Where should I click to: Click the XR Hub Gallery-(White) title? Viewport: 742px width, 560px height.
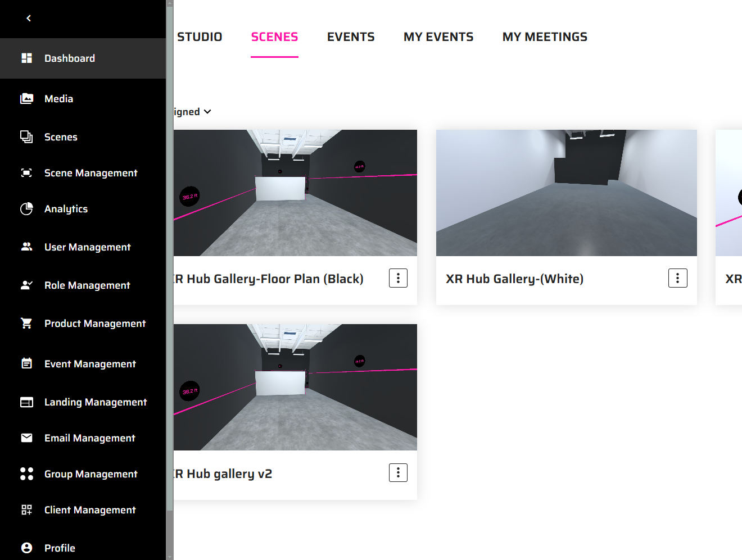tap(514, 279)
